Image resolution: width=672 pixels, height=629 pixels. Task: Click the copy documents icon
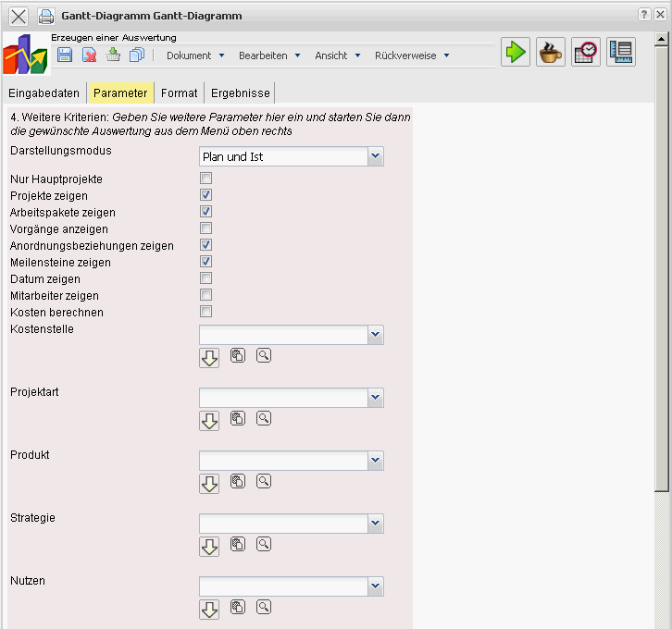click(x=137, y=55)
